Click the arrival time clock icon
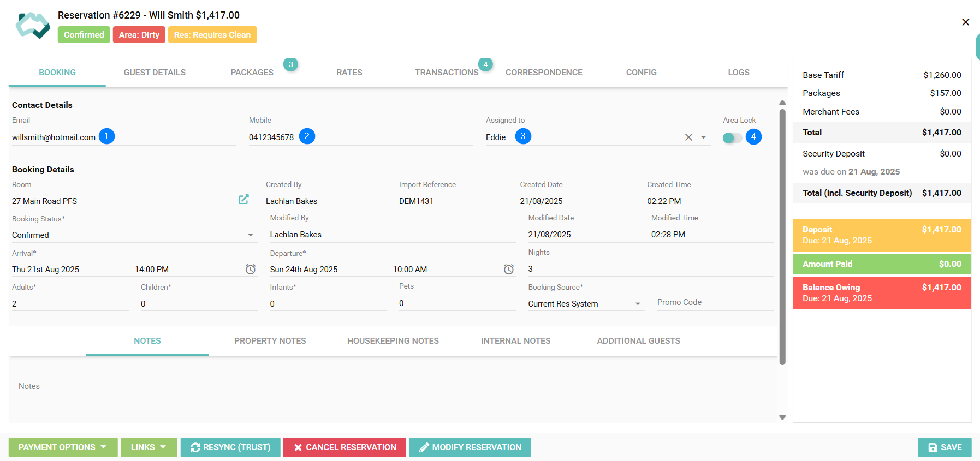Viewport: 980px width, 461px height. (x=251, y=269)
